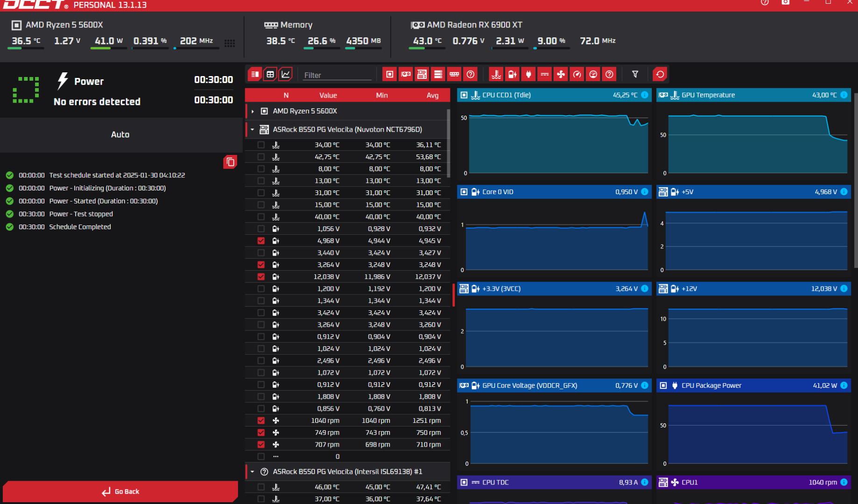Click the sensor table vertical scrollbar
The width and height of the screenshot is (858, 504).
click(x=449, y=143)
